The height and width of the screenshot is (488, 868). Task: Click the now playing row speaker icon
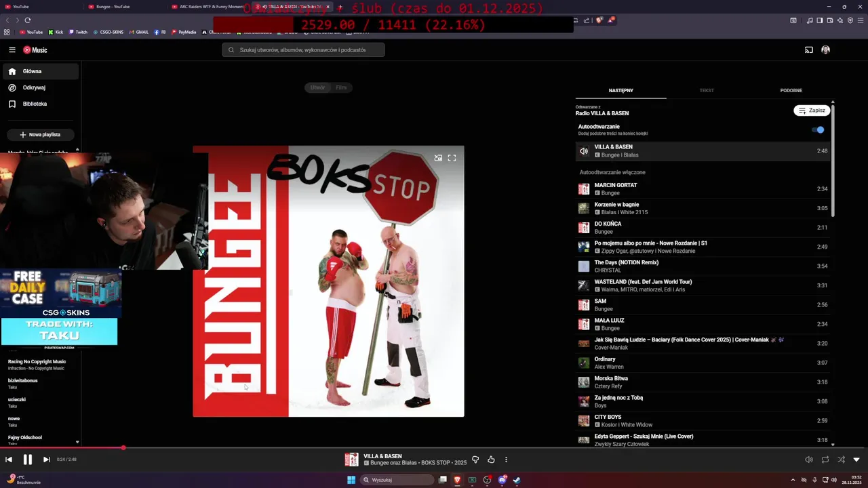click(x=584, y=151)
